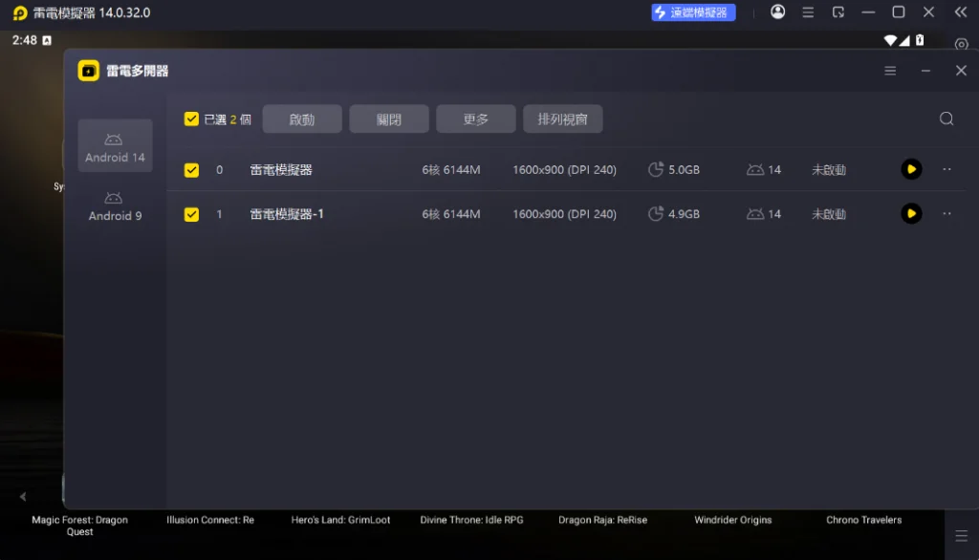979x560 pixels.
Task: Click the 關閉 button to shut down the selected instances
Action: pyautogui.click(x=389, y=118)
